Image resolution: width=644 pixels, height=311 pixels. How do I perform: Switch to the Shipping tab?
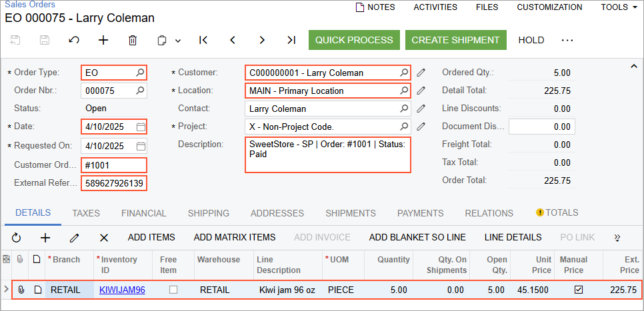(208, 213)
